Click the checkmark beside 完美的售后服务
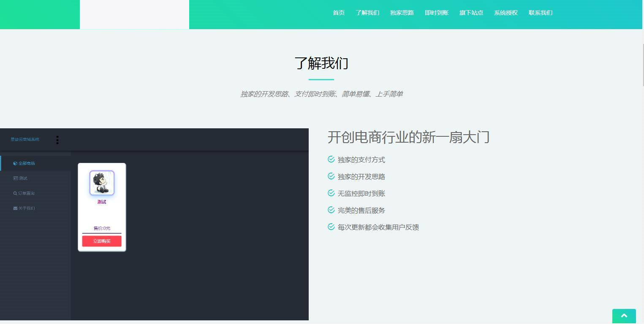This screenshot has height=325, width=644. (331, 210)
